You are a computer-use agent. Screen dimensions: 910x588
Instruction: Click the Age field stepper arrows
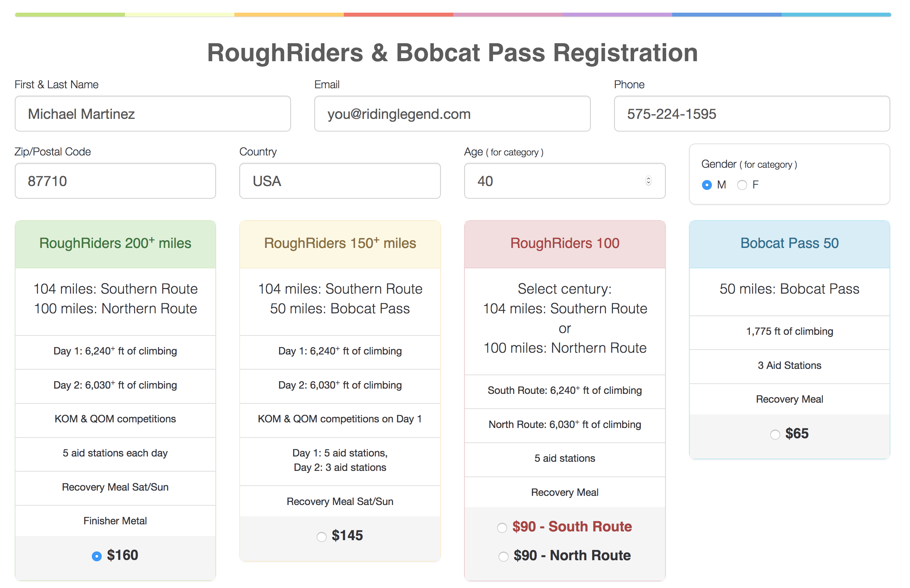[x=648, y=181]
